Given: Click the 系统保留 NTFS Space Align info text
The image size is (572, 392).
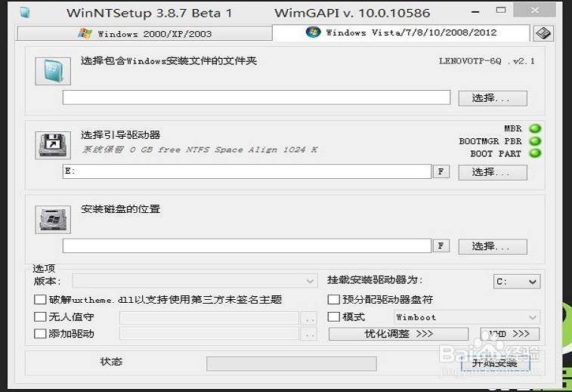Looking at the screenshot, I should point(199,150).
